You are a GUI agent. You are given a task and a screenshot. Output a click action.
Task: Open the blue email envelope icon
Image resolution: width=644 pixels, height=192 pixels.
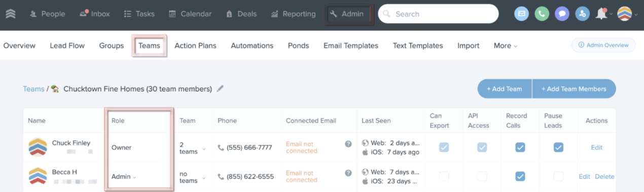pyautogui.click(x=522, y=14)
